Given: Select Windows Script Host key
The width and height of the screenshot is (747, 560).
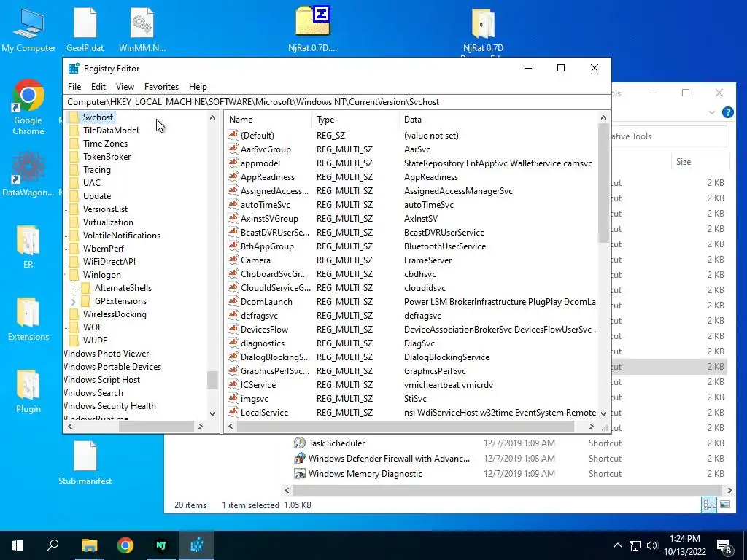Looking at the screenshot, I should coord(102,380).
